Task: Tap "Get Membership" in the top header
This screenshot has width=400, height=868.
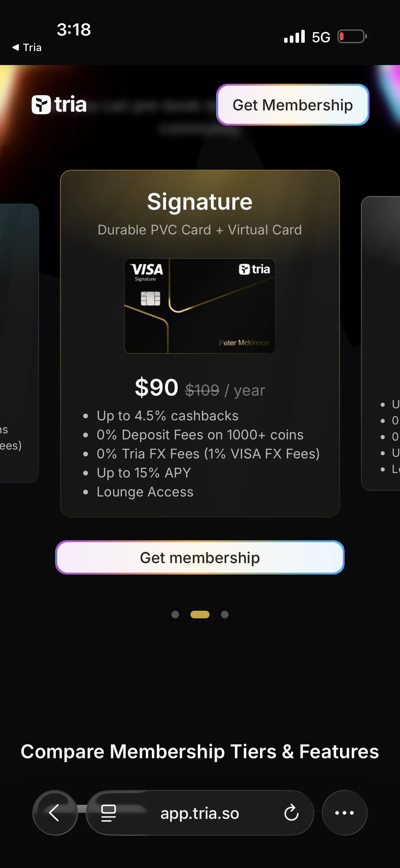Action: [x=293, y=105]
